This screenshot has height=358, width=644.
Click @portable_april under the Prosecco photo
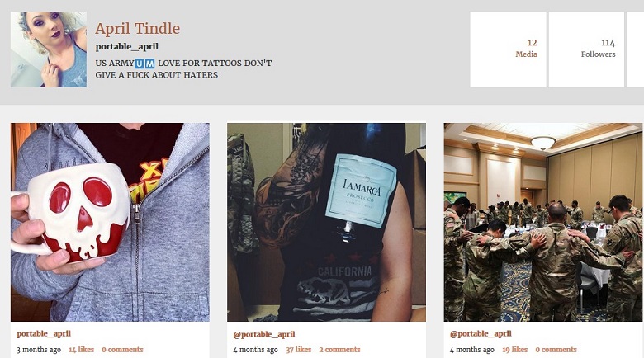pyautogui.click(x=264, y=335)
